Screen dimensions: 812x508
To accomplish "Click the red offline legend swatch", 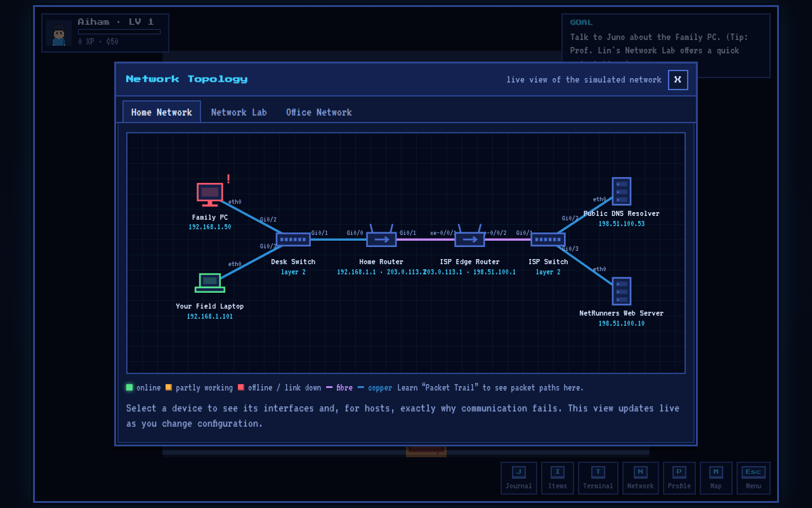I will click(x=241, y=387).
